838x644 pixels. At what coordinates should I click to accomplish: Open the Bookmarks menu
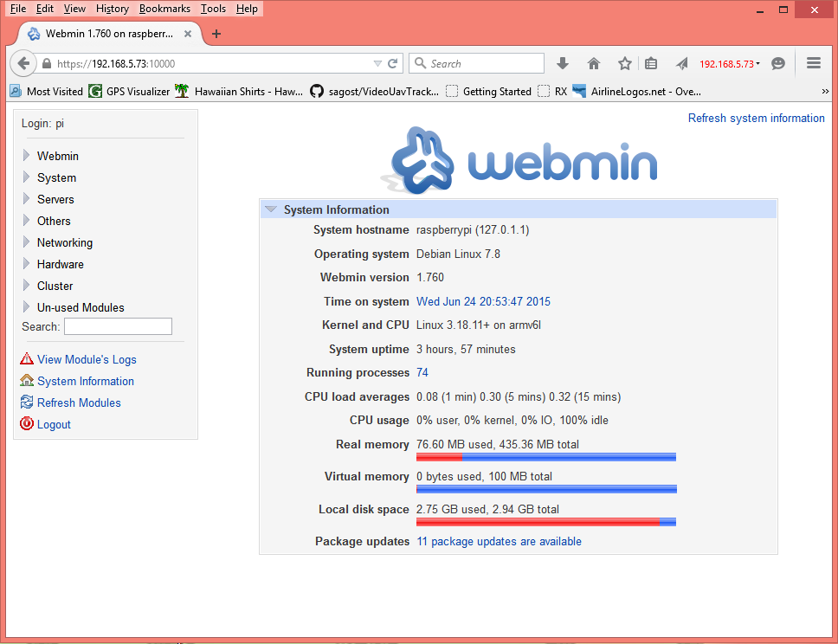[x=164, y=9]
